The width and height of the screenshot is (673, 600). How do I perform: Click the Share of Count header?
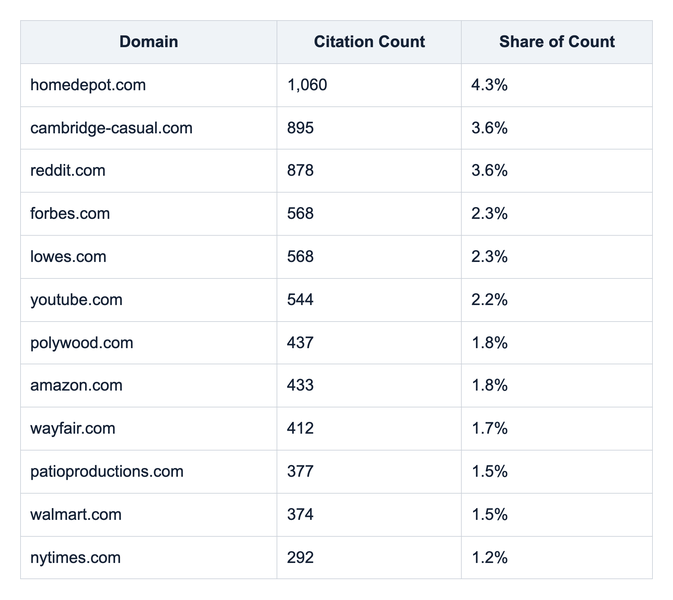(x=557, y=42)
